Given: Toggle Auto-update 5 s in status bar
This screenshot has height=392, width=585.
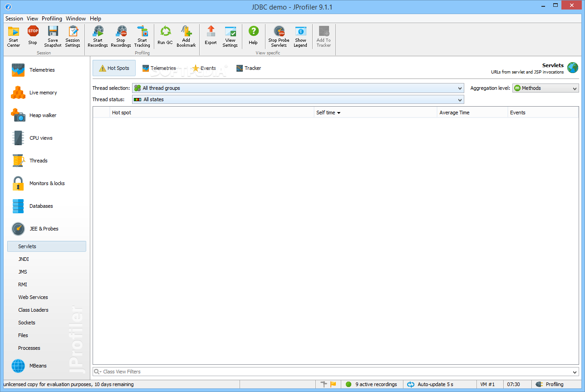Looking at the screenshot, I should point(430,384).
